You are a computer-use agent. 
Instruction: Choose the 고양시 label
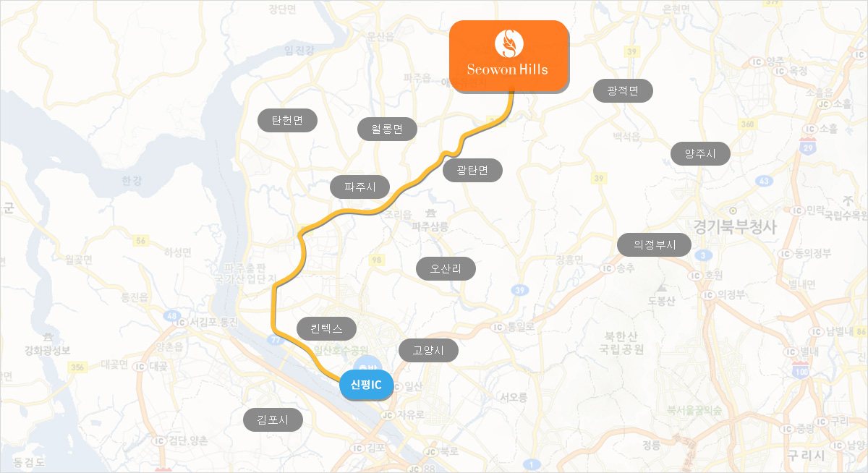coord(429,351)
